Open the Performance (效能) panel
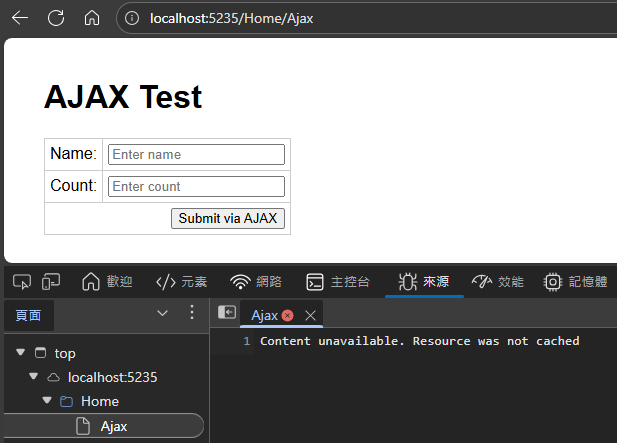The width and height of the screenshot is (617, 443). pos(497,281)
